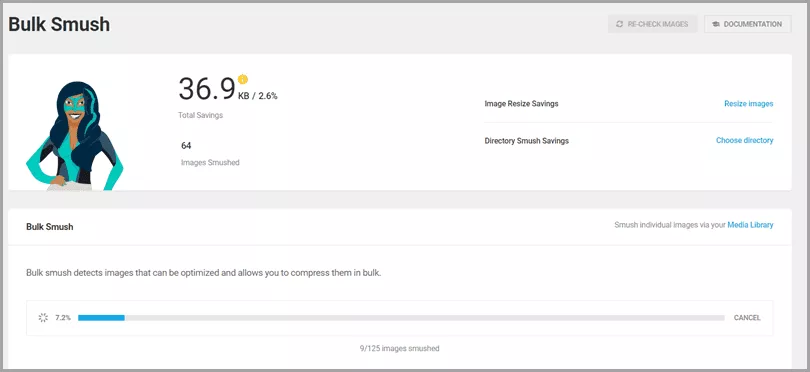Screen dimensions: 810x372
Task: Open the Resize images link
Action: point(749,103)
